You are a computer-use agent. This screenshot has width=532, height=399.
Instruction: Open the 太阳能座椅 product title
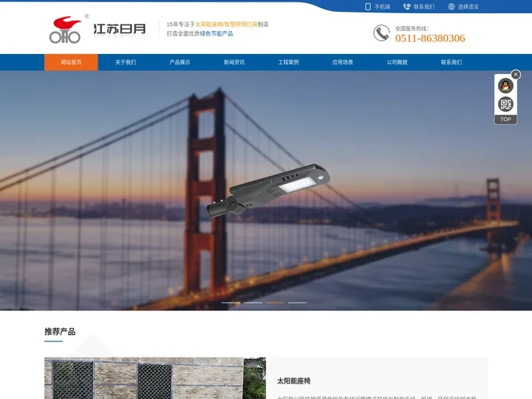point(294,381)
